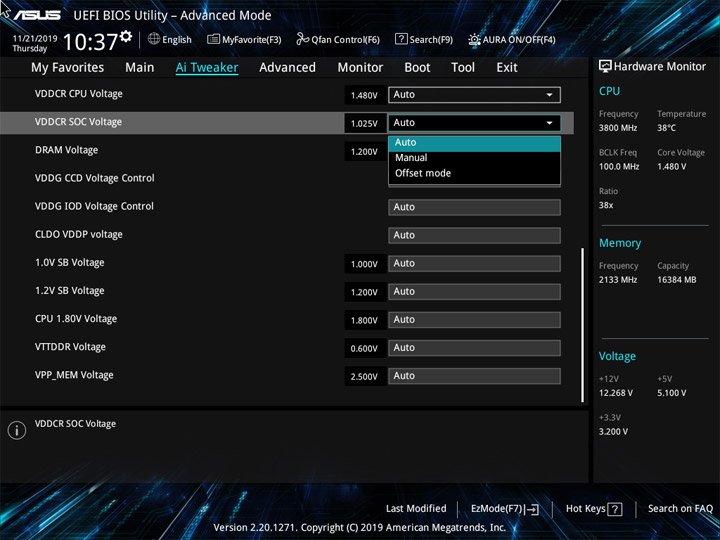Click the Qfan Control(F6) label
The image size is (720, 540).
pyautogui.click(x=345, y=40)
